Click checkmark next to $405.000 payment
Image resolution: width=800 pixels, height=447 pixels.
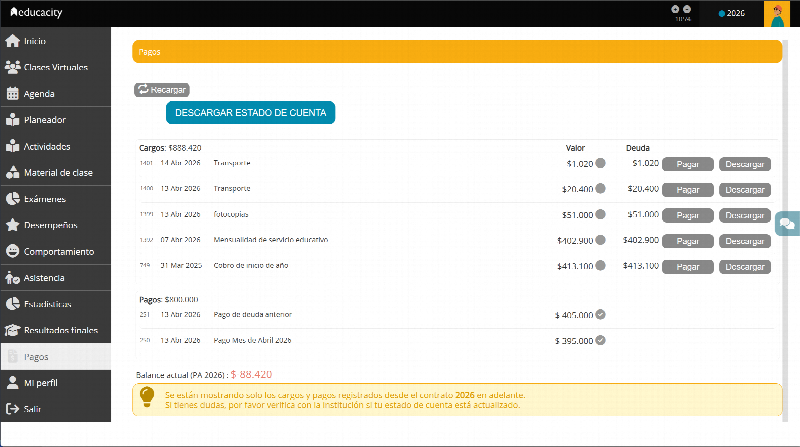[x=601, y=314]
